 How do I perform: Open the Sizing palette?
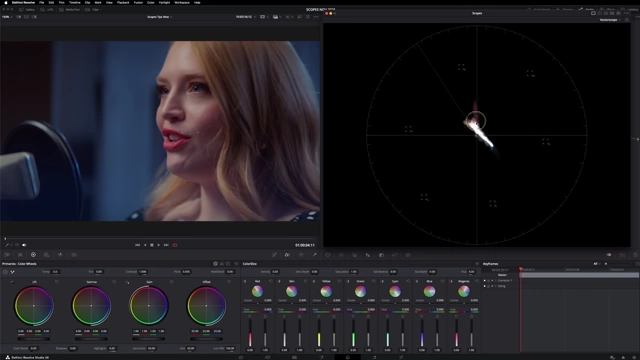pos(395,255)
